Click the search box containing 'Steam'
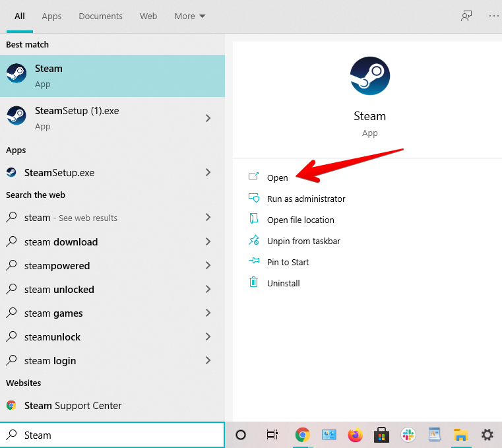The height and width of the screenshot is (448, 502). click(x=112, y=435)
